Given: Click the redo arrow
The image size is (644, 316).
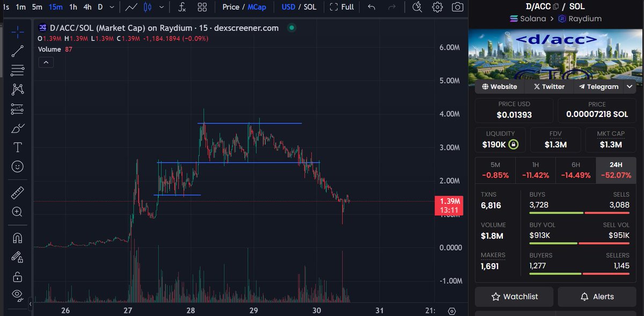Looking at the screenshot, I should tap(392, 7).
